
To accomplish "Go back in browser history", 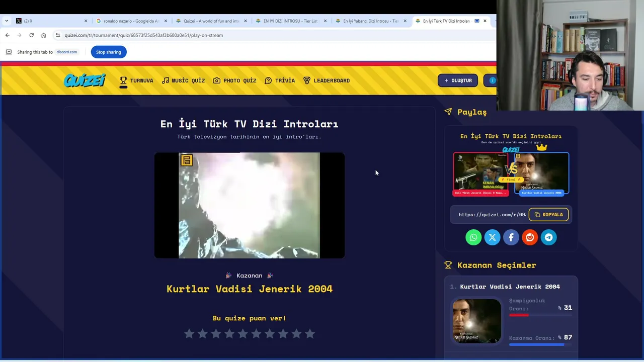I will click(7, 35).
